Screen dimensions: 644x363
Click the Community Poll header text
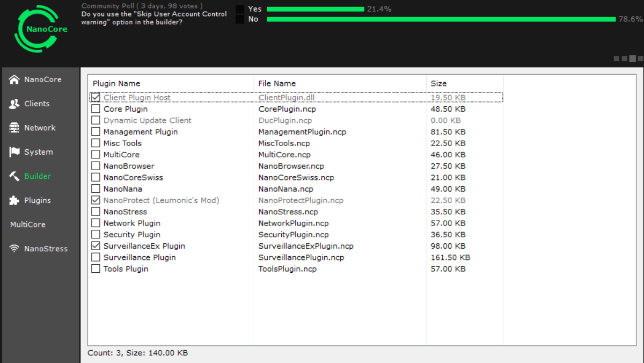pyautogui.click(x=142, y=6)
